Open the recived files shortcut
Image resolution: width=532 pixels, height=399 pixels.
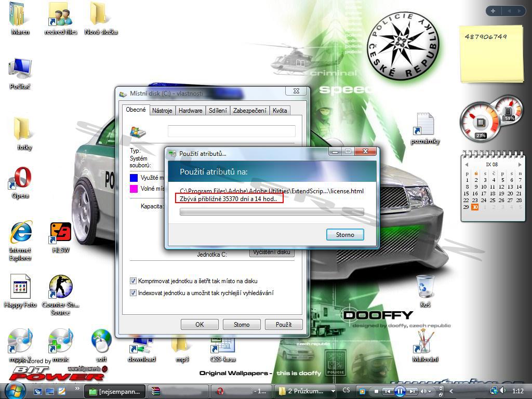click(60, 19)
